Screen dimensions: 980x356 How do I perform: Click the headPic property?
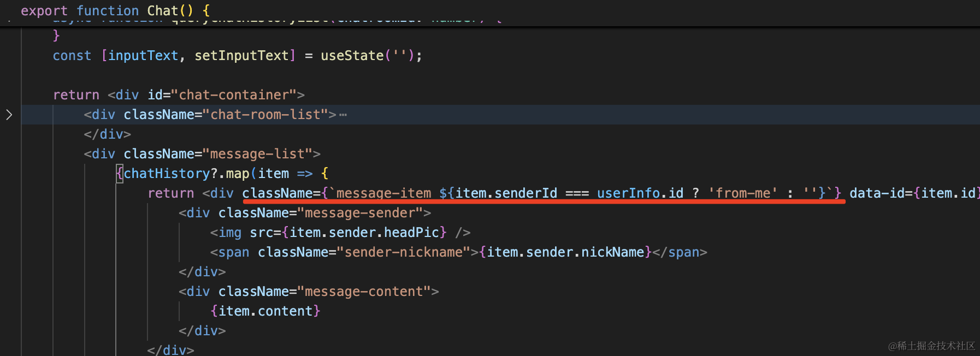pyautogui.click(x=411, y=233)
